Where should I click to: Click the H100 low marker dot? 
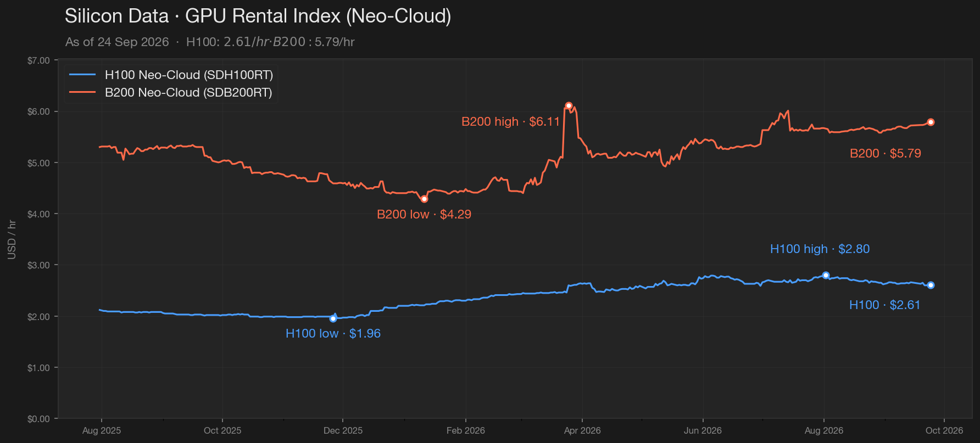pos(333,318)
